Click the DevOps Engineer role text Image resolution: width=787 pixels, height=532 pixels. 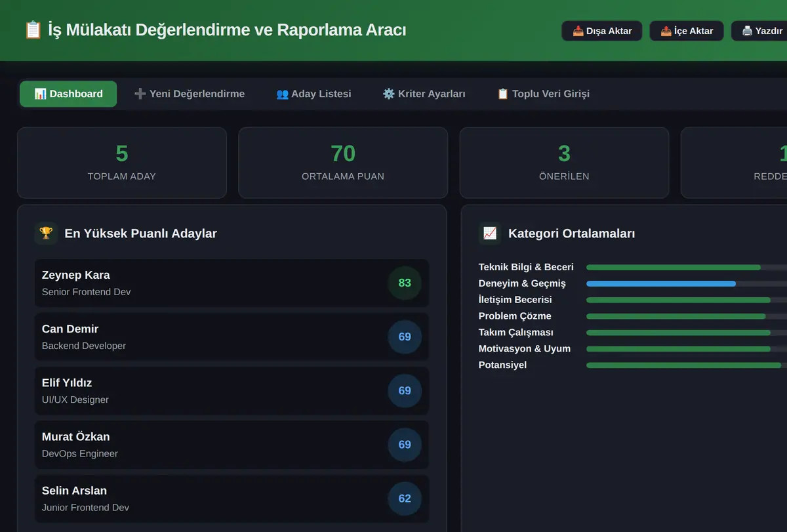point(80,453)
